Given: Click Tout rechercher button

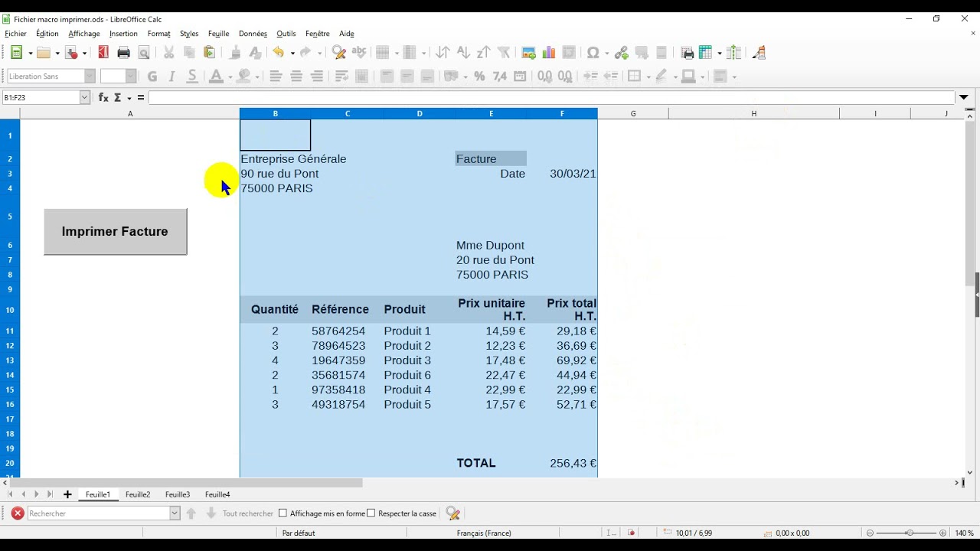Looking at the screenshot, I should 248,514.
